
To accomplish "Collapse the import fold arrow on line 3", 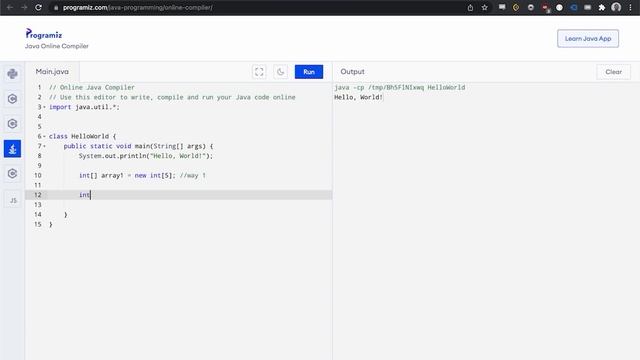I will (44, 107).
